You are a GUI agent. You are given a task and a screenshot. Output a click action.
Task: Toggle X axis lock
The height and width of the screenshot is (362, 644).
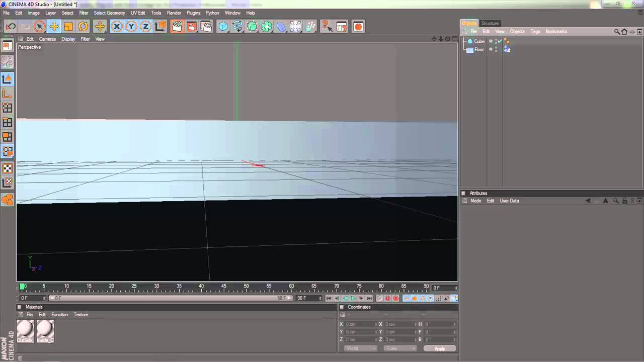[117, 27]
